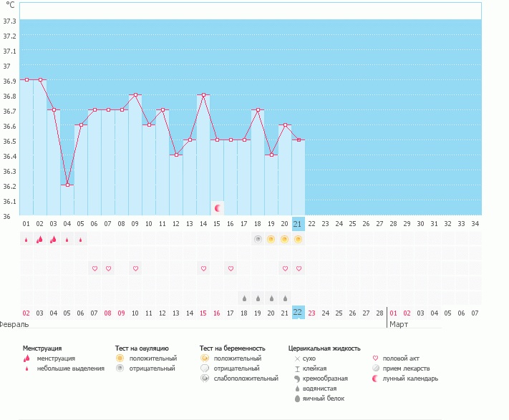Click the watery cervical fluid icon on day 17
509x420 pixels.
point(243,298)
